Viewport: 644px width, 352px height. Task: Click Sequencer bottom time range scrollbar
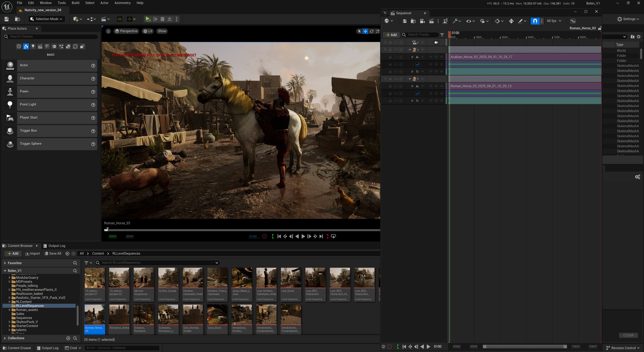pyautogui.click(x=525, y=346)
